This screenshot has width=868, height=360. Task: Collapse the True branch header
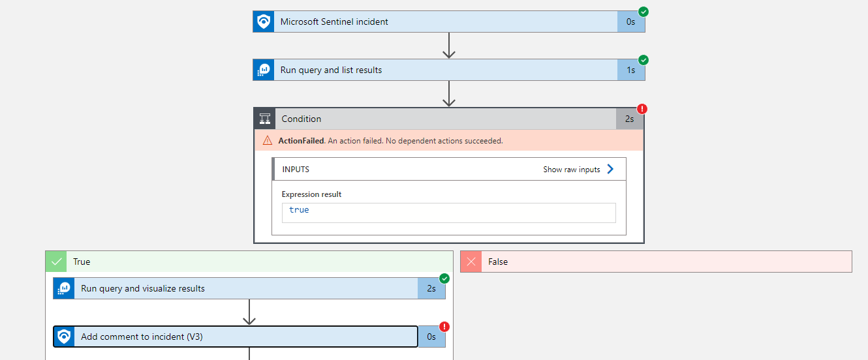[249, 262]
